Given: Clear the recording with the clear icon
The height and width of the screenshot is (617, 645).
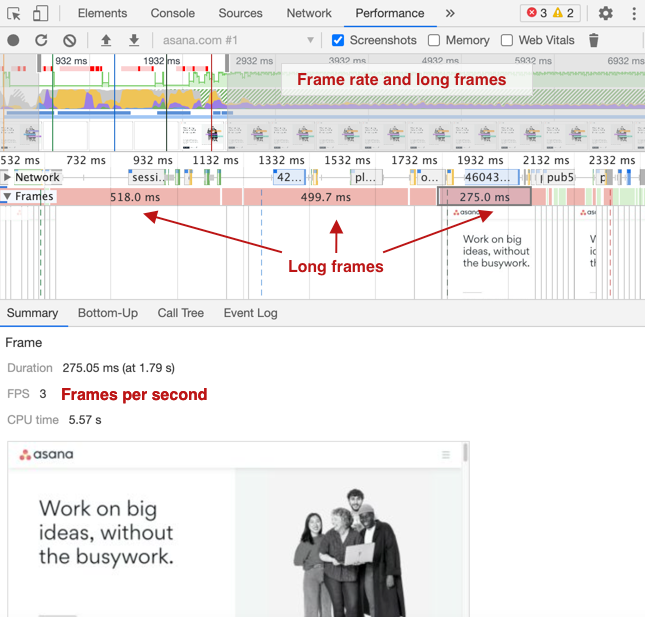Looking at the screenshot, I should coord(70,40).
